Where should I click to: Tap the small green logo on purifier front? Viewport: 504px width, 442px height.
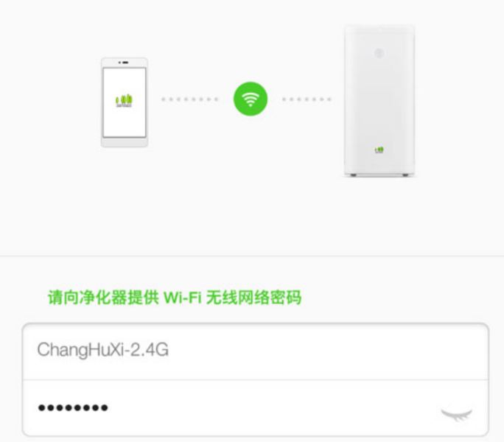pos(379,150)
